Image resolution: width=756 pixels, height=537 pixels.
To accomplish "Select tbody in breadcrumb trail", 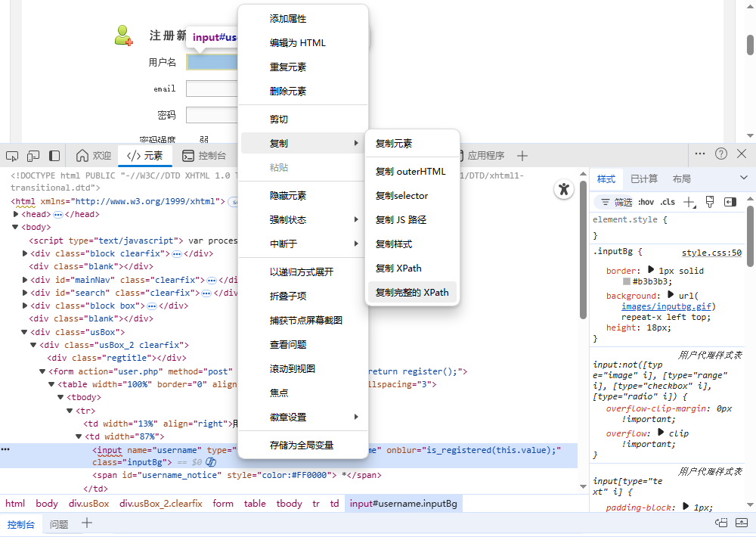I will [x=290, y=503].
